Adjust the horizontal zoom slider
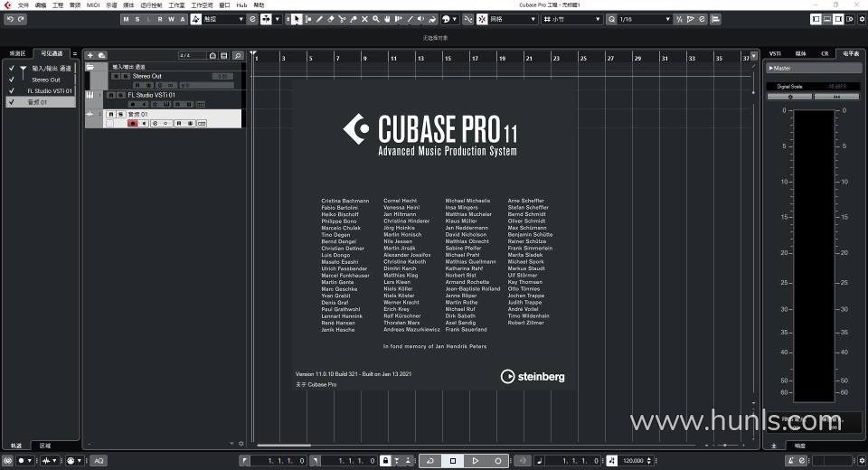This screenshot has width=868, height=470. (725, 445)
